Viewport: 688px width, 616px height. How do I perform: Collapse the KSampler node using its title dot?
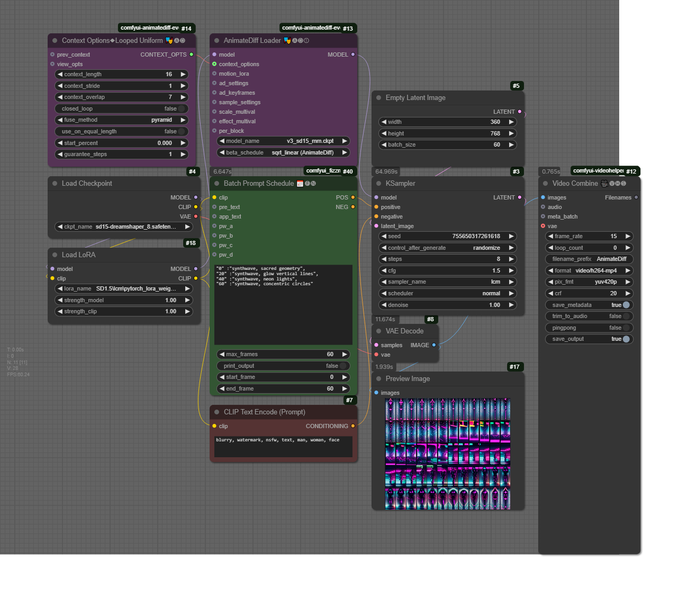pos(378,184)
